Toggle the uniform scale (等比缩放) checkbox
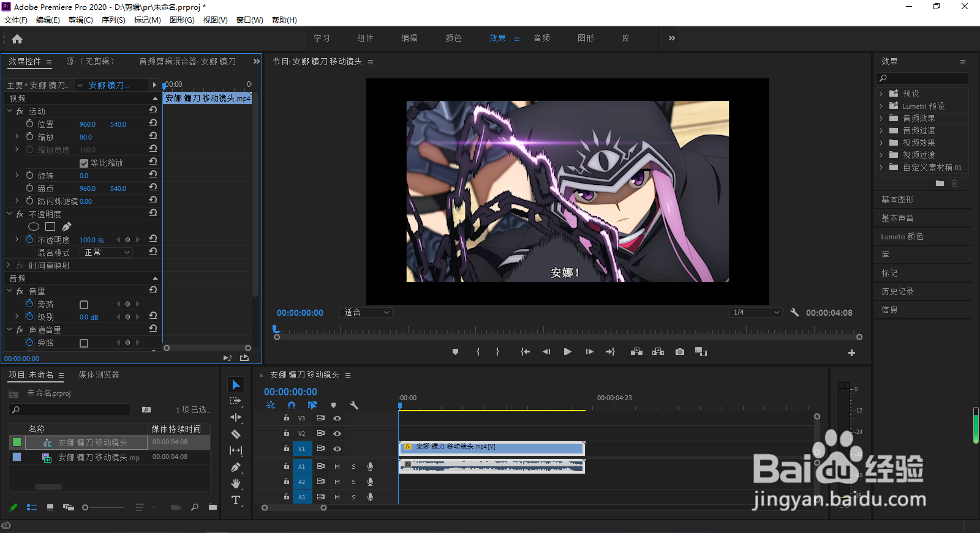980x533 pixels. [84, 163]
